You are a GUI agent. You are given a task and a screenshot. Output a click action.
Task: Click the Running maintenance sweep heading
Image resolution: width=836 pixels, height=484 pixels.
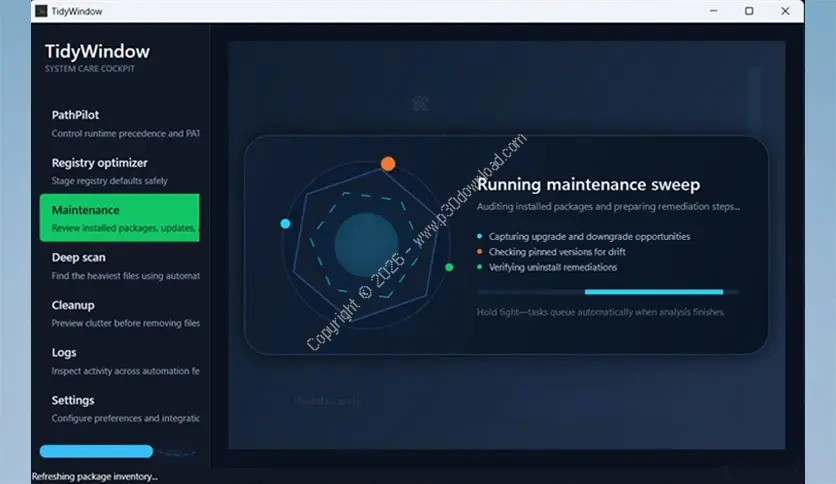click(588, 185)
